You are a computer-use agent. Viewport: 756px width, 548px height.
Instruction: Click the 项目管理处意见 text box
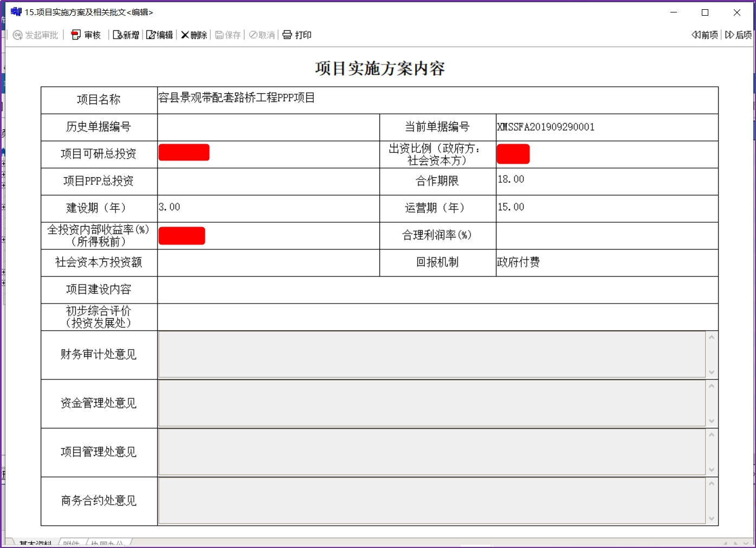(x=431, y=452)
